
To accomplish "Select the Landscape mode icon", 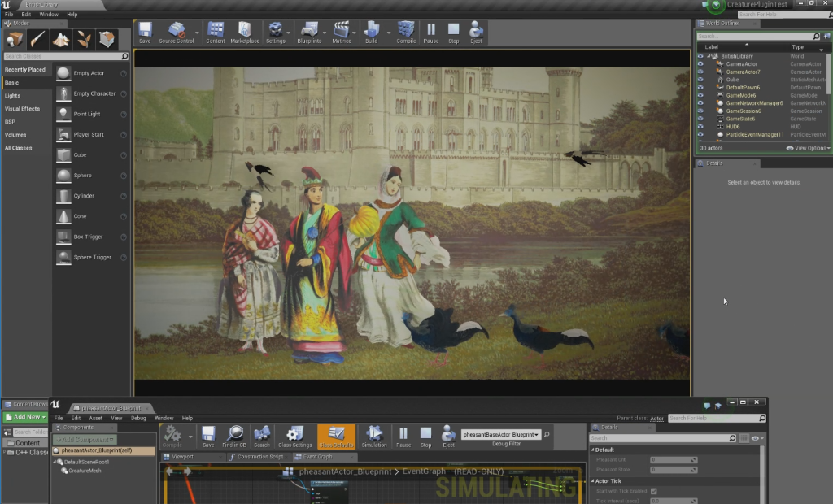I will click(x=61, y=39).
